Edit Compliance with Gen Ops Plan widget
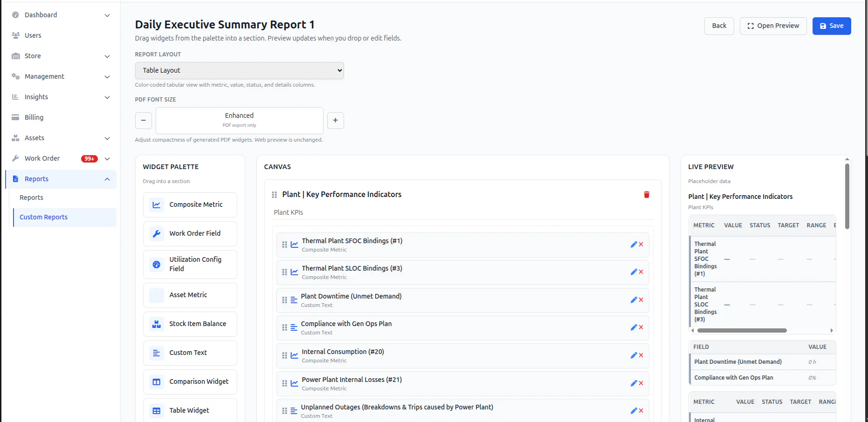 pos(634,327)
